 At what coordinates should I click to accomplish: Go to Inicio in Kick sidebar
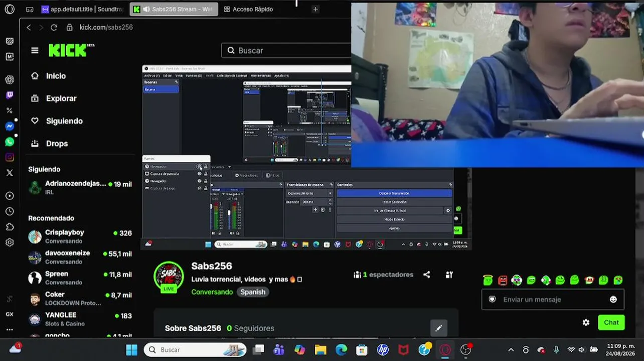point(49,76)
